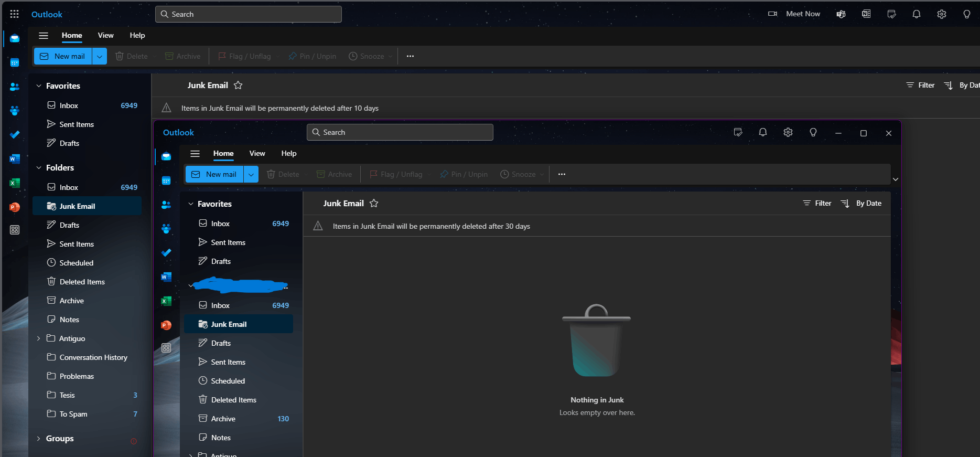Open More apps icon in front window sidebar
Screen dimensions: 980x457
pyautogui.click(x=166, y=348)
